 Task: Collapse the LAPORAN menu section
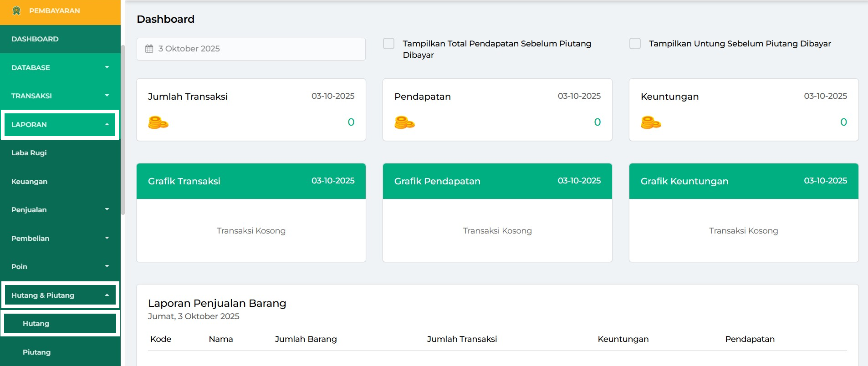tap(60, 124)
